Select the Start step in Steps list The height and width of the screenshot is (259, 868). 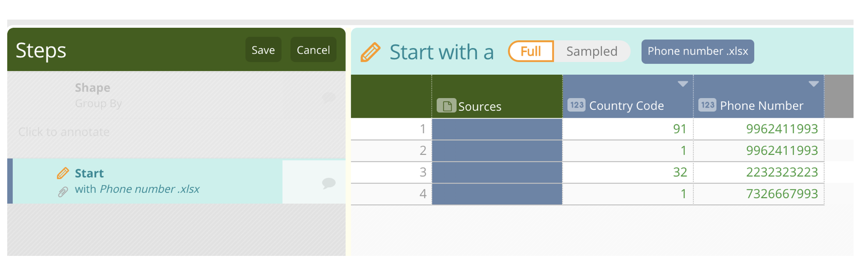coord(147,181)
